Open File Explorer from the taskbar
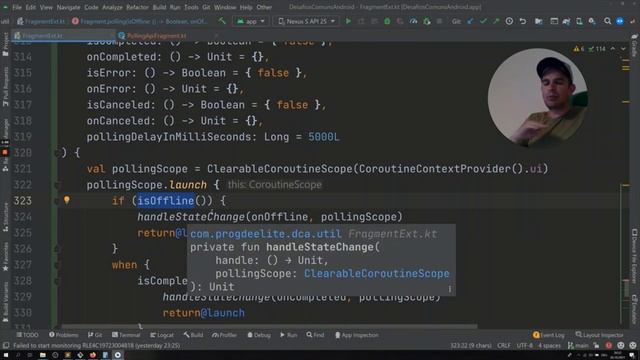The height and width of the screenshot is (360, 640). click(x=42, y=355)
